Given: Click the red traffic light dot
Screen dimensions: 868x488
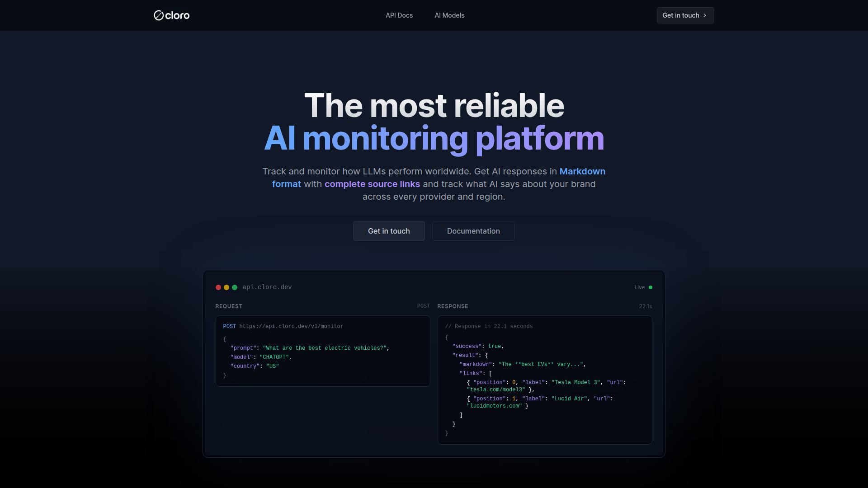Looking at the screenshot, I should pos(218,287).
